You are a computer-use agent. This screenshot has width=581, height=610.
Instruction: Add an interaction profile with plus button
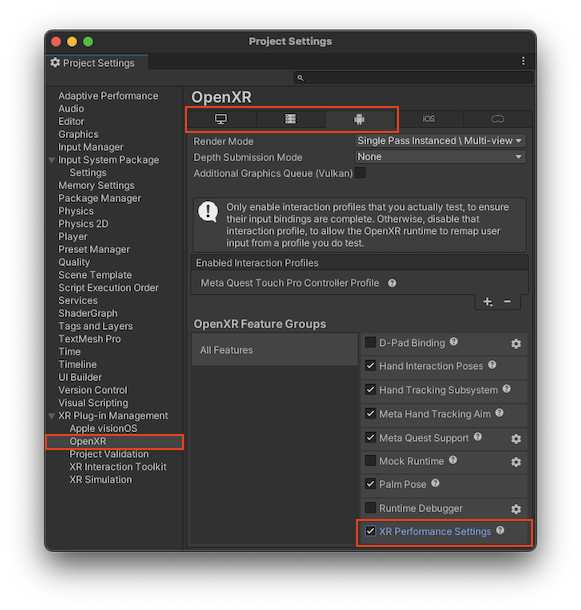click(488, 301)
